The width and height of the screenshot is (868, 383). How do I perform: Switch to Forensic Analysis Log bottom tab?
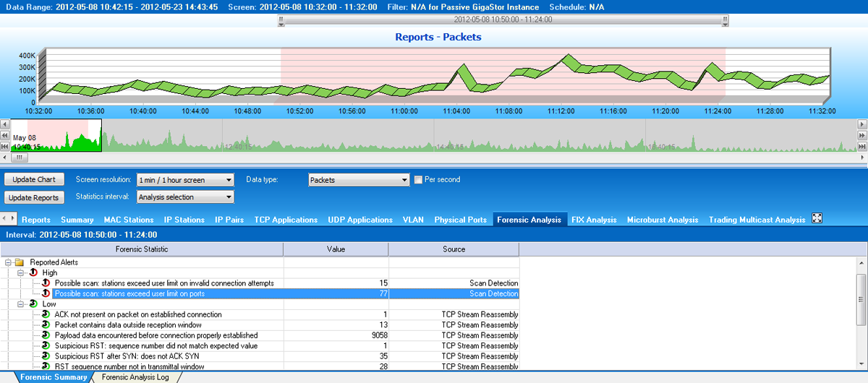tap(135, 377)
